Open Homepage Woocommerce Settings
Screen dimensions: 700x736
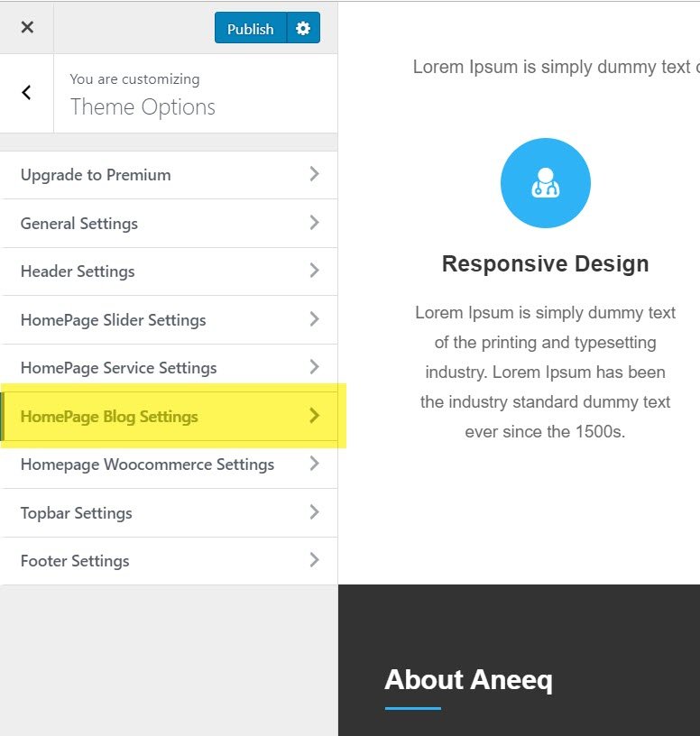tap(147, 465)
